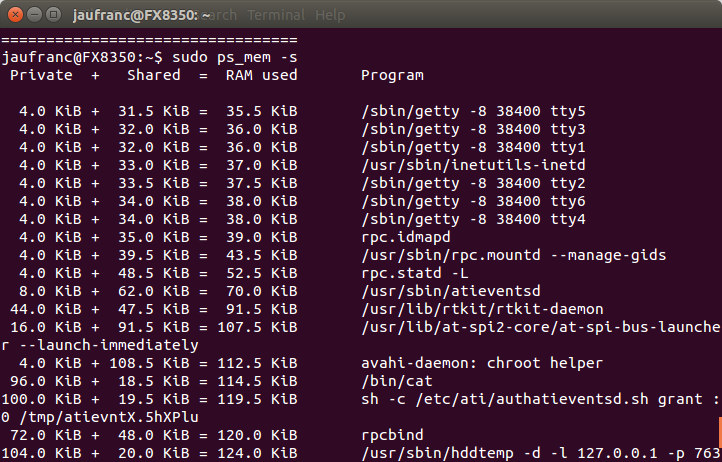
Task: Click the Private column header text
Action: point(41,75)
